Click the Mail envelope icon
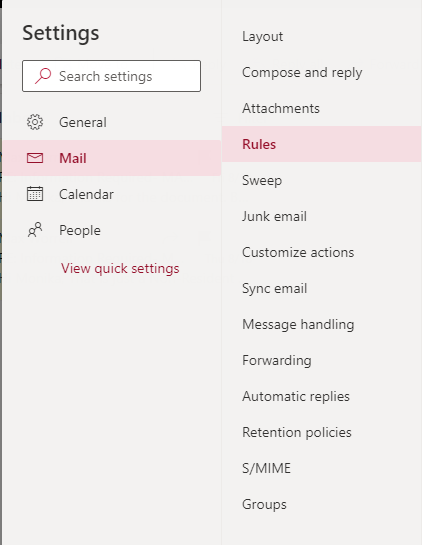Image resolution: width=422 pixels, height=545 pixels. [35, 158]
